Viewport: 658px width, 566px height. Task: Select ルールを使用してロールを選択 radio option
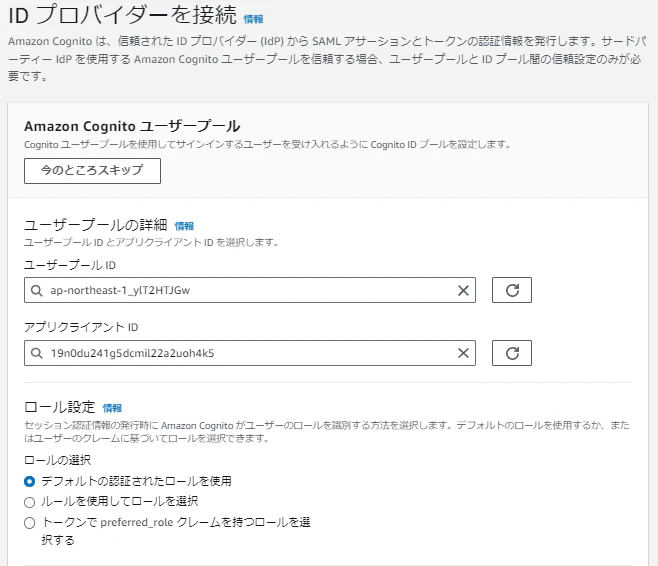(x=29, y=502)
